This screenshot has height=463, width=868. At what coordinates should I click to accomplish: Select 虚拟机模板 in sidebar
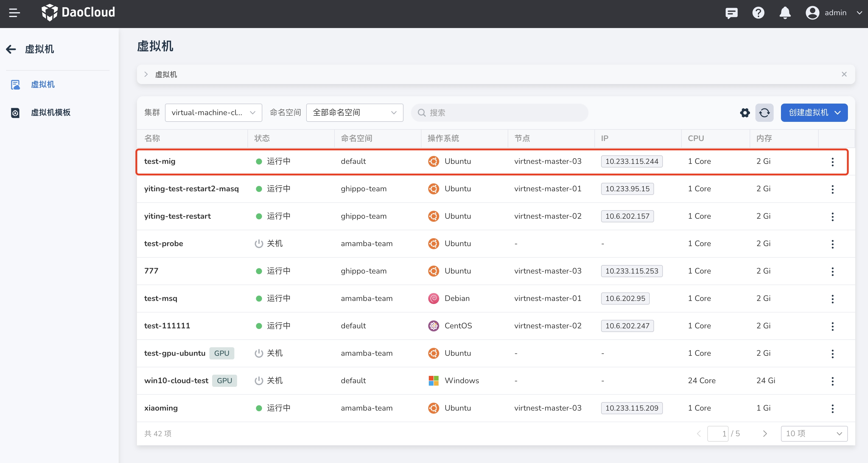51,113
